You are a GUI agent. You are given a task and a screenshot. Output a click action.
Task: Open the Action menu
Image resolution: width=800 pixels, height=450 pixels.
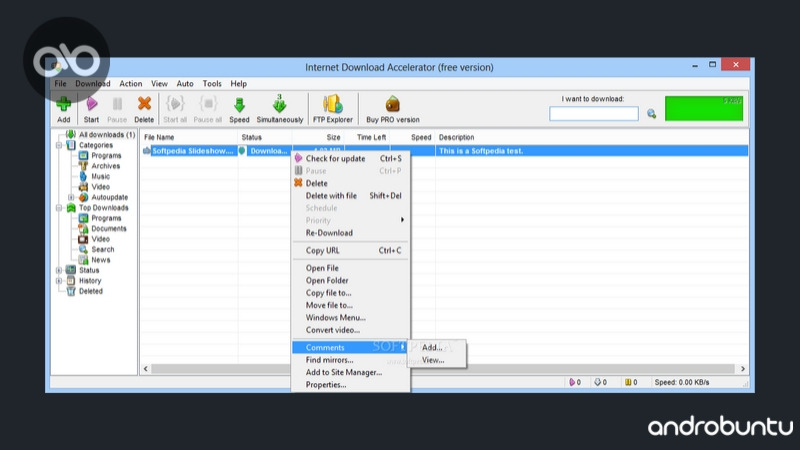131,83
